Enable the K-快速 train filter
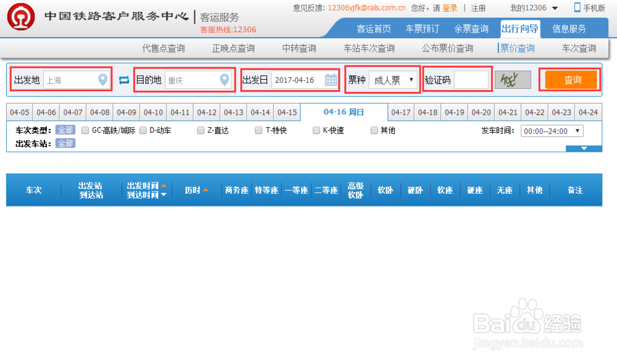This screenshot has width=617, height=364. click(x=316, y=130)
